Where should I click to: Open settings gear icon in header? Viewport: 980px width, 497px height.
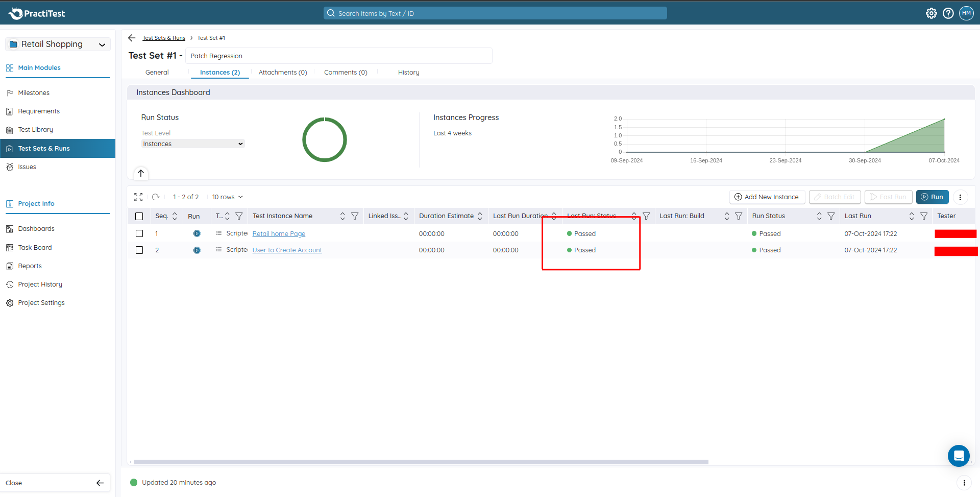[x=931, y=13]
